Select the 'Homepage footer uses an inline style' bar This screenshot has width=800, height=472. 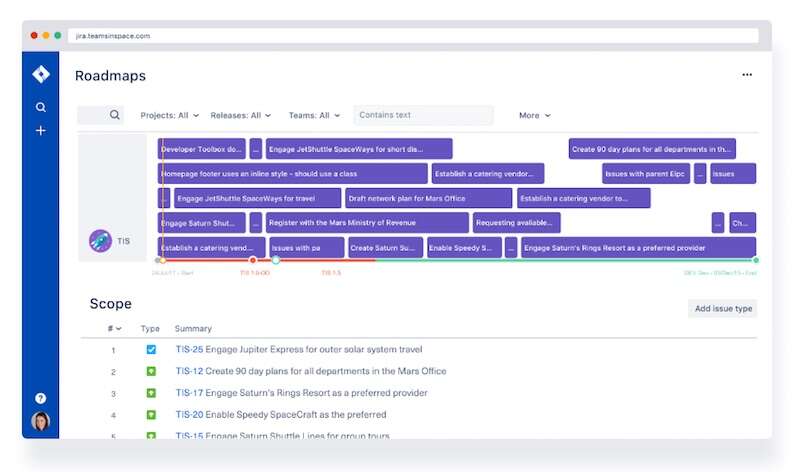[x=293, y=173]
